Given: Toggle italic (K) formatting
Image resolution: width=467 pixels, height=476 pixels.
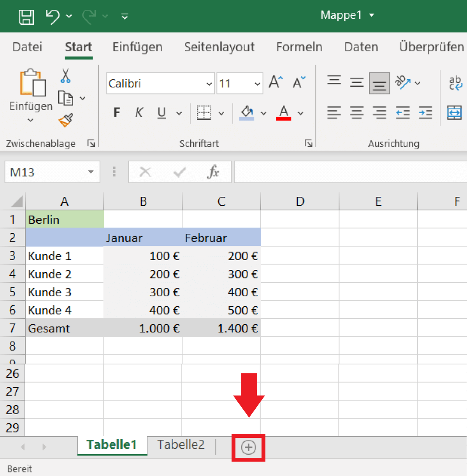Looking at the screenshot, I should point(139,113).
